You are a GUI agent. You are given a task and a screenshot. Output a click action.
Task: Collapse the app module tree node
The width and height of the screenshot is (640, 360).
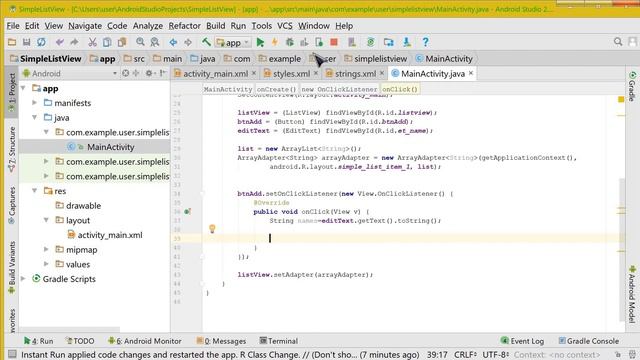(x=23, y=88)
